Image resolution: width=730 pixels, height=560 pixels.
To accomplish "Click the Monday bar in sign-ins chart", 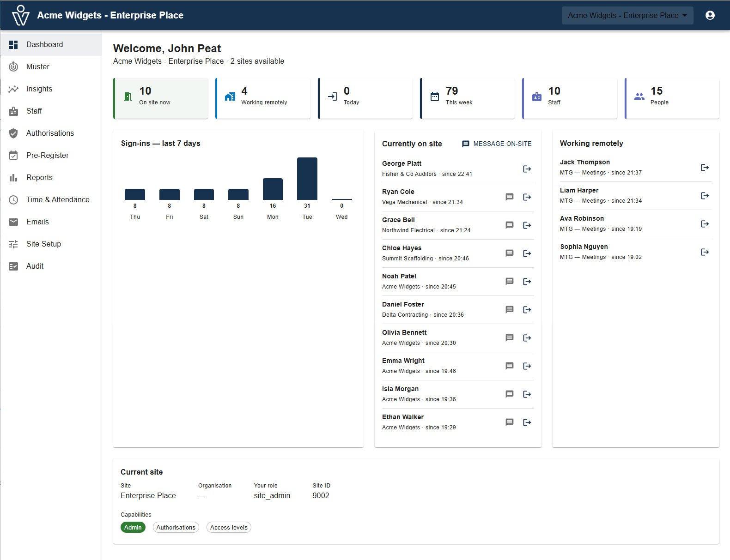I will coord(273,189).
